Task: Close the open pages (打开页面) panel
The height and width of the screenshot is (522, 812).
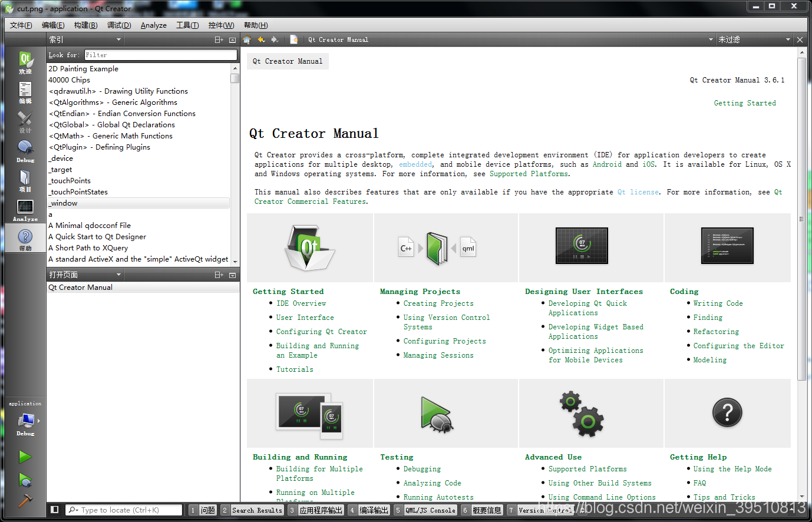Action: (232, 275)
